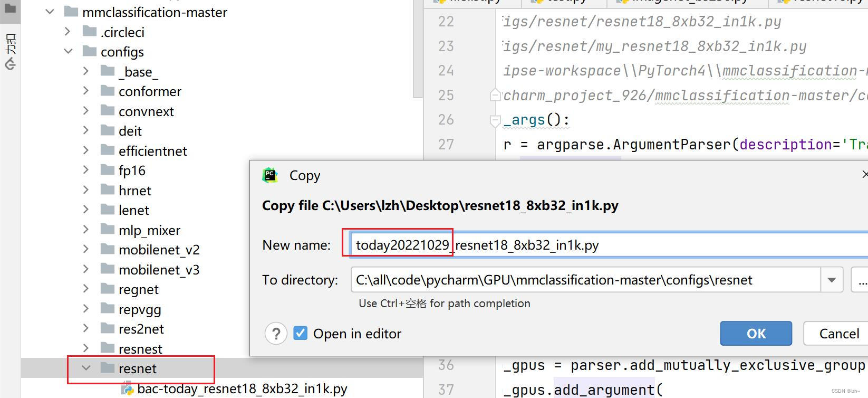Collapse the resnet folder
868x398 pixels.
86,368
